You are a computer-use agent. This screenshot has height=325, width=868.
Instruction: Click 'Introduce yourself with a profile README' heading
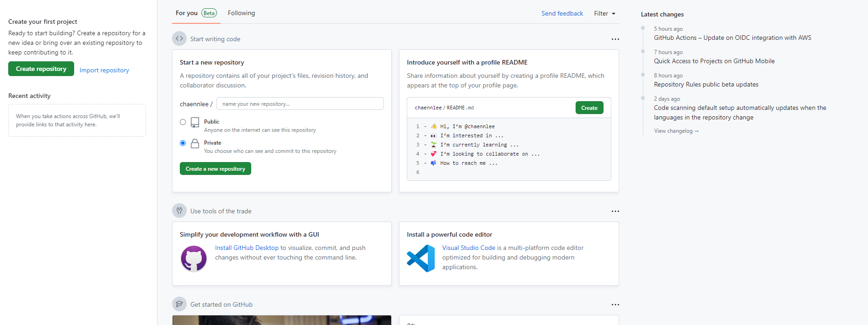coord(467,62)
